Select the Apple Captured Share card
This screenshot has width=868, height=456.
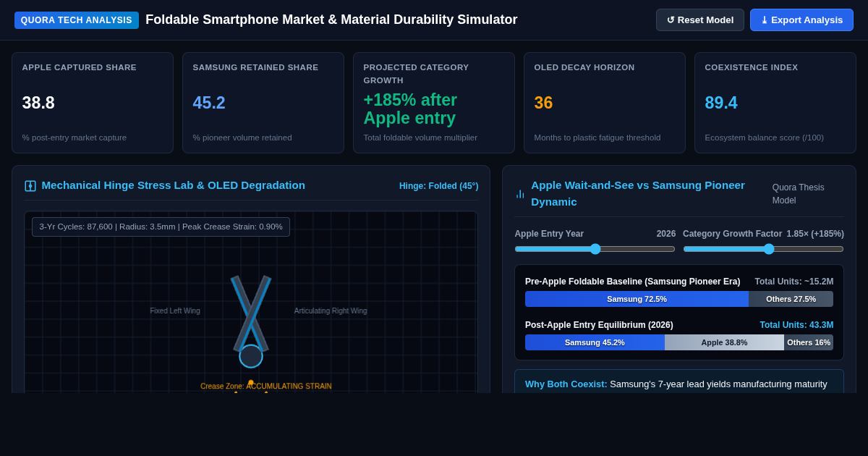(x=93, y=103)
